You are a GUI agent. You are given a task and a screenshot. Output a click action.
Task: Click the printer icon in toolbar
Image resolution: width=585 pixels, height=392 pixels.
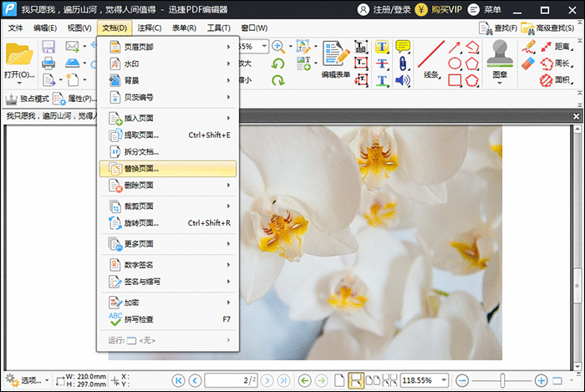click(x=48, y=63)
